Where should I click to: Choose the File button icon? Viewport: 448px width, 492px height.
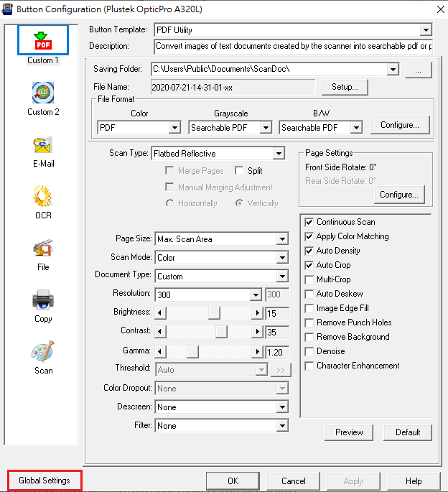coord(43,249)
